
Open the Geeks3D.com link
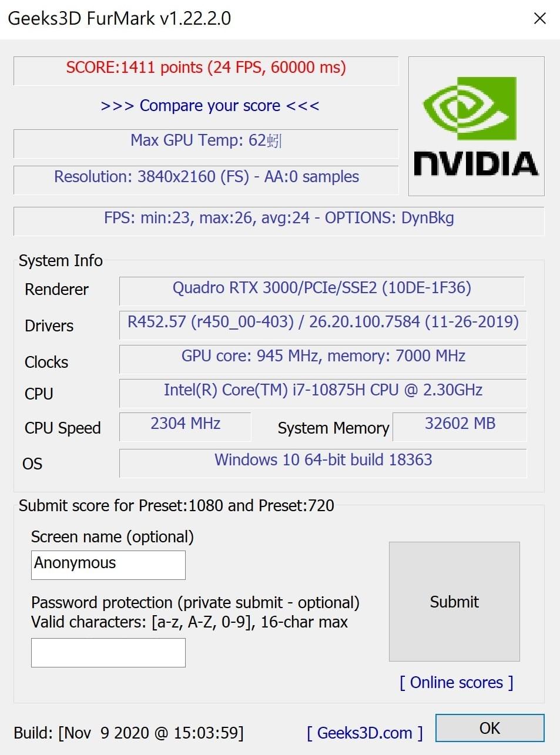pos(364,733)
